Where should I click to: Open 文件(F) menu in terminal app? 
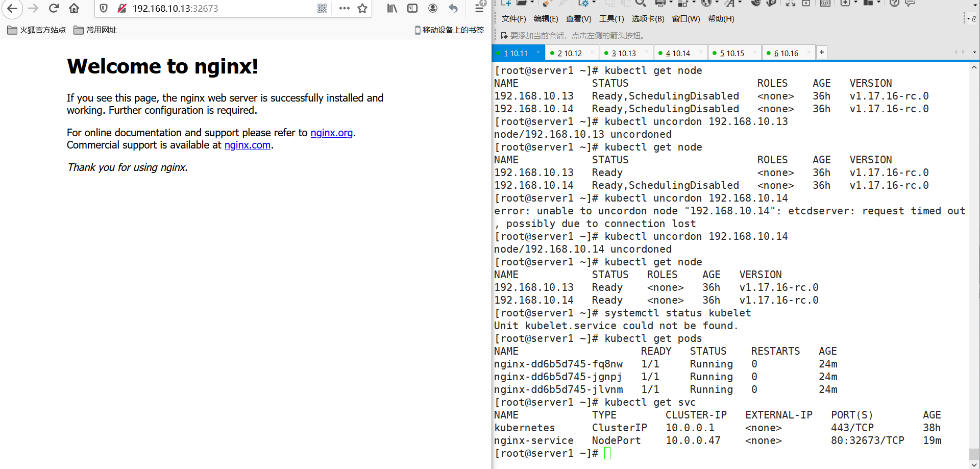[x=513, y=19]
